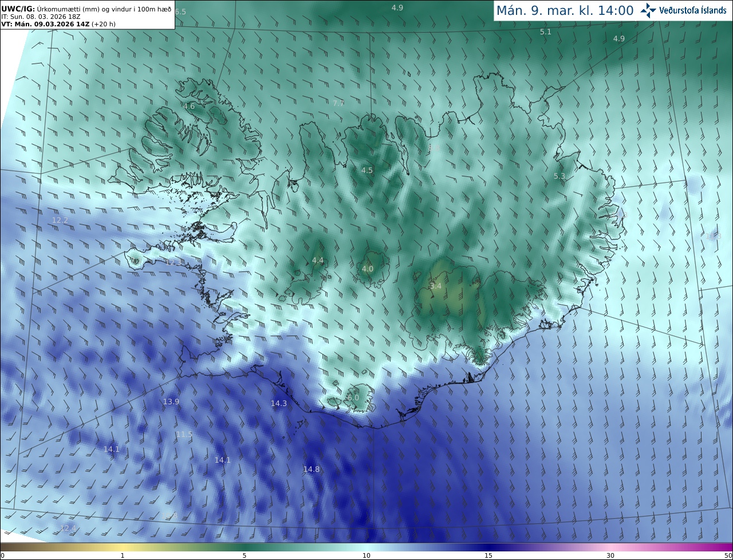This screenshot has width=733, height=560.
Task: Click the 4.6 value over the Westfjords
Action: [x=189, y=107]
